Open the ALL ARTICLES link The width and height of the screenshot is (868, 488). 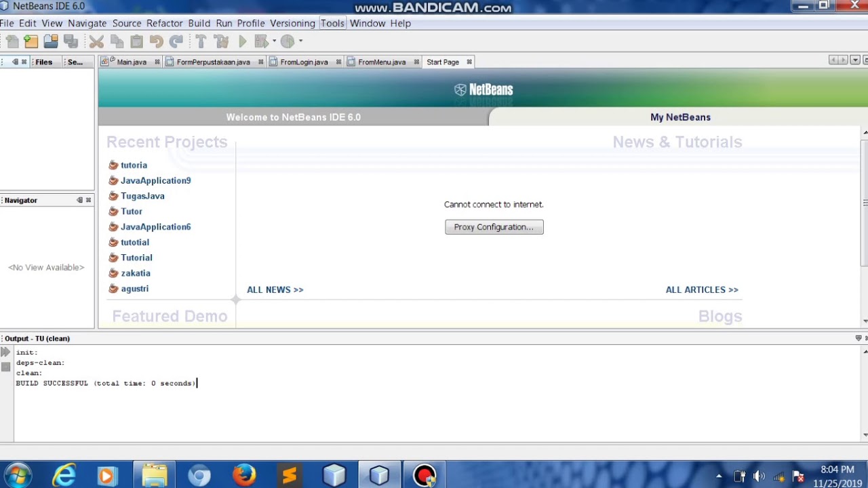tap(702, 289)
